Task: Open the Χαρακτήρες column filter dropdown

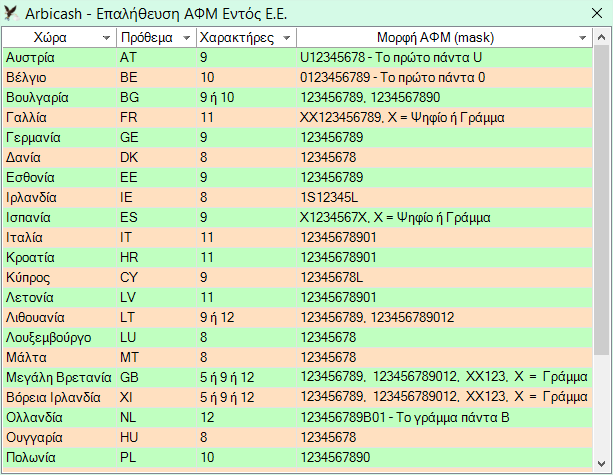Action: click(x=287, y=38)
